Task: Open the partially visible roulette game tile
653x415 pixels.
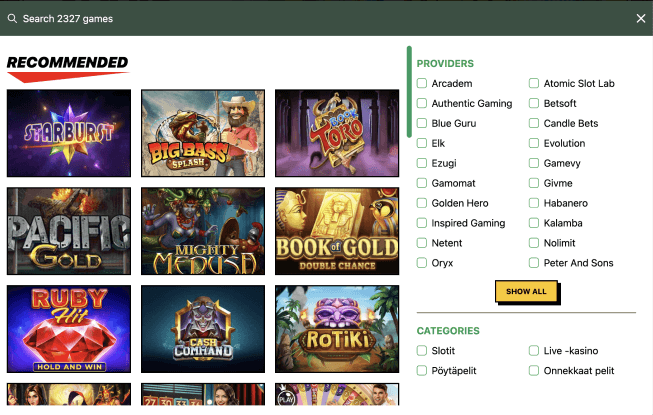Action: click(x=203, y=394)
